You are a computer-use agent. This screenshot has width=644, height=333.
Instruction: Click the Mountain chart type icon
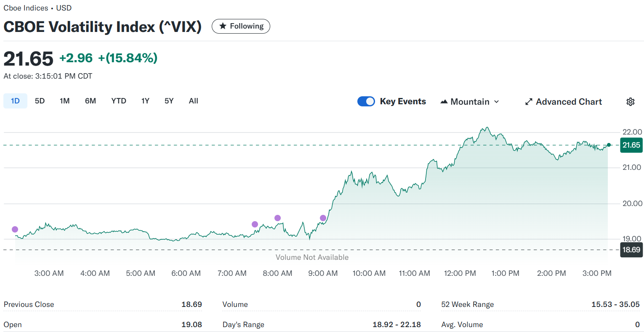444,102
